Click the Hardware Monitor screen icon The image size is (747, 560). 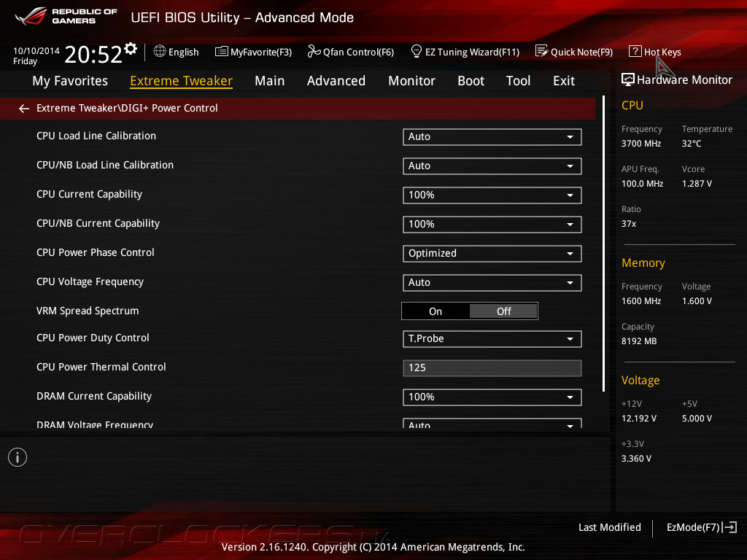pos(628,79)
